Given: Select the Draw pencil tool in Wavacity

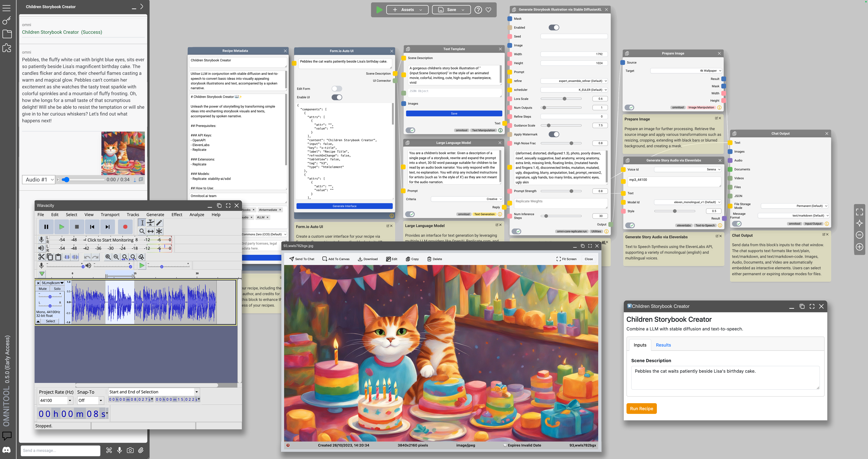Looking at the screenshot, I should [159, 222].
